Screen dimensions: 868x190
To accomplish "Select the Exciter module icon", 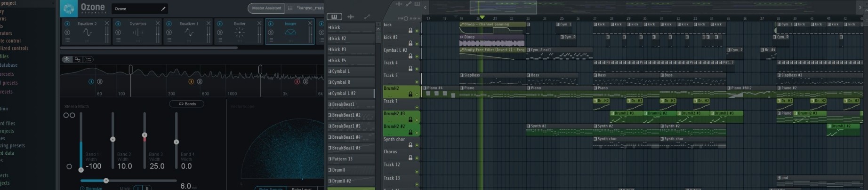I will point(240,32).
